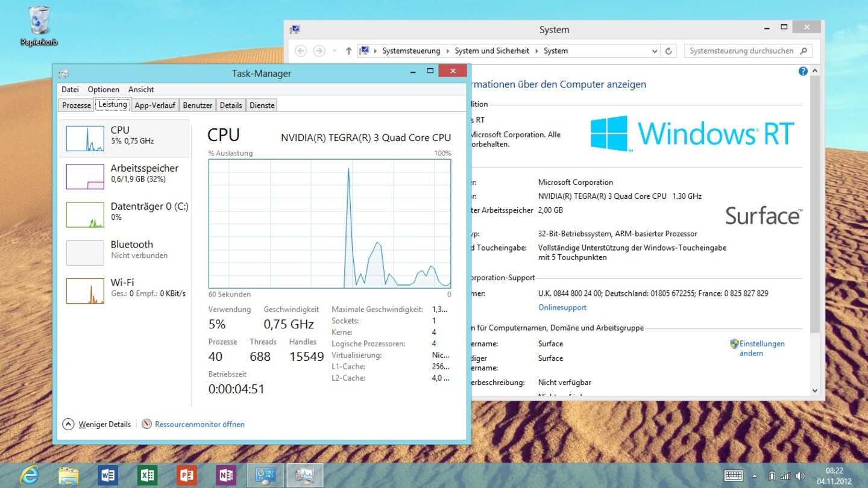Open help in the System window
Image resolution: width=868 pixels, height=488 pixels.
click(x=803, y=71)
